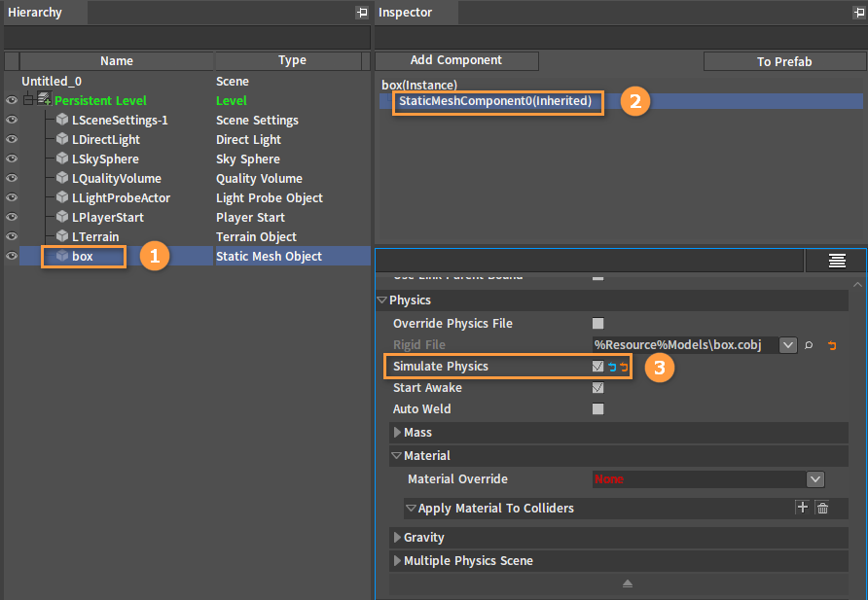Viewport: 868px width, 600px height.
Task: Hide the LLightProbeActor object
Action: pos(12,197)
